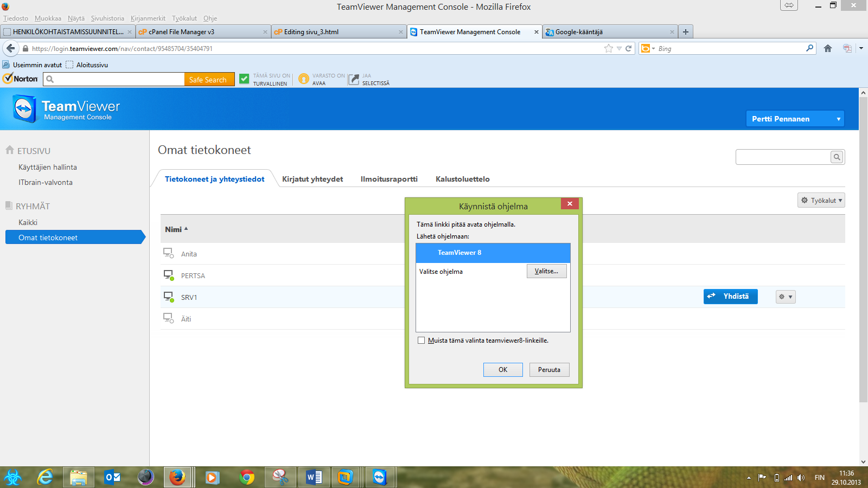Viewport: 868px width, 488px height.
Task: Open TeamViewer from the taskbar
Action: pos(379,477)
